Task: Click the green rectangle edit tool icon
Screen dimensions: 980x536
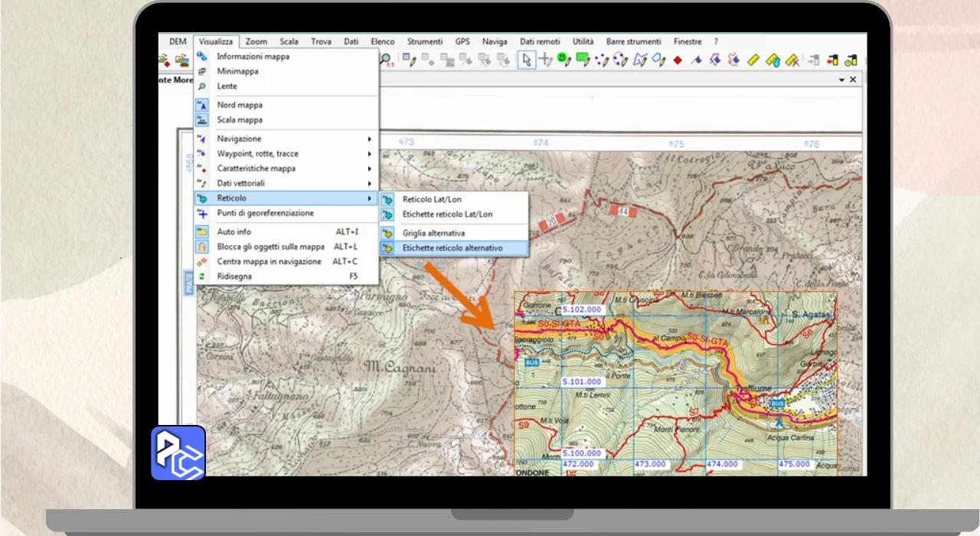Action: point(583,59)
